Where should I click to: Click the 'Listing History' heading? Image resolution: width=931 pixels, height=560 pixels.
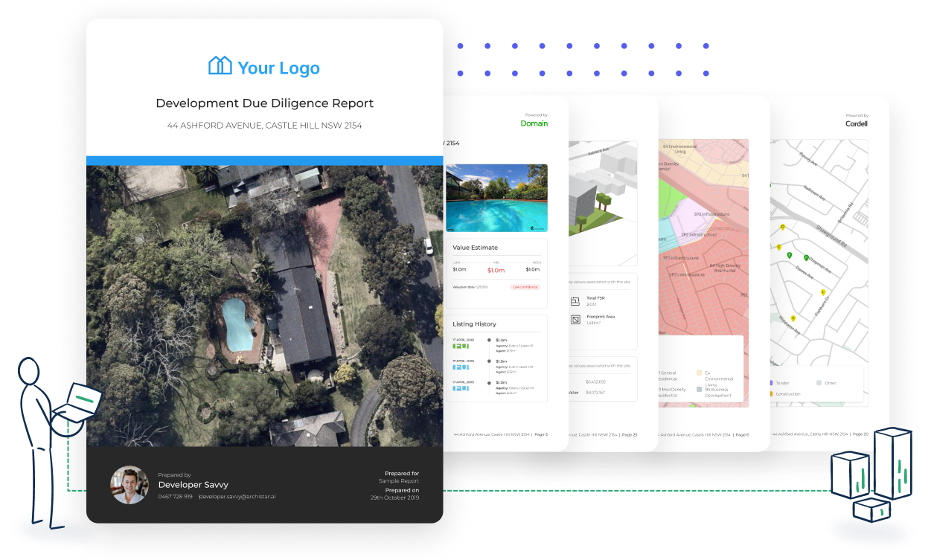click(474, 324)
